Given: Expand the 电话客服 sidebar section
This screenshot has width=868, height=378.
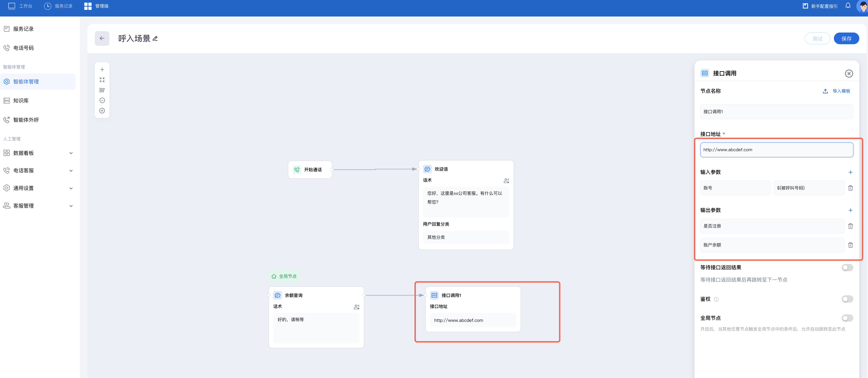Looking at the screenshot, I should coord(38,171).
